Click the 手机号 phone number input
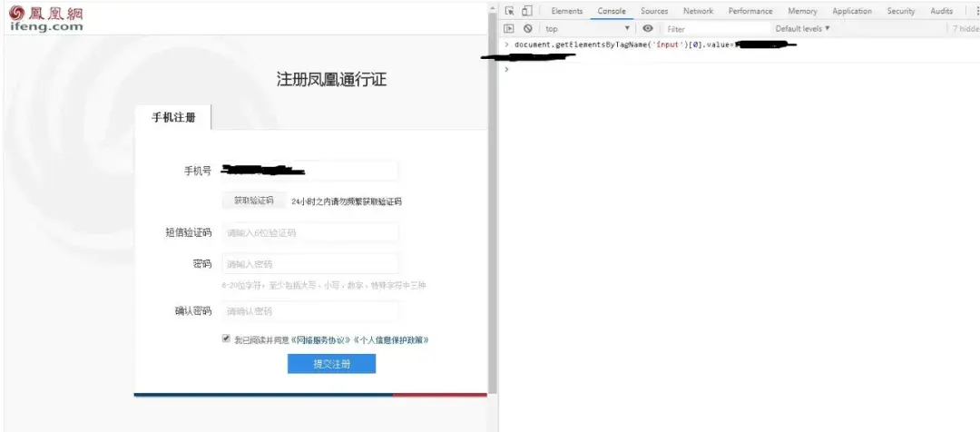 [x=310, y=171]
